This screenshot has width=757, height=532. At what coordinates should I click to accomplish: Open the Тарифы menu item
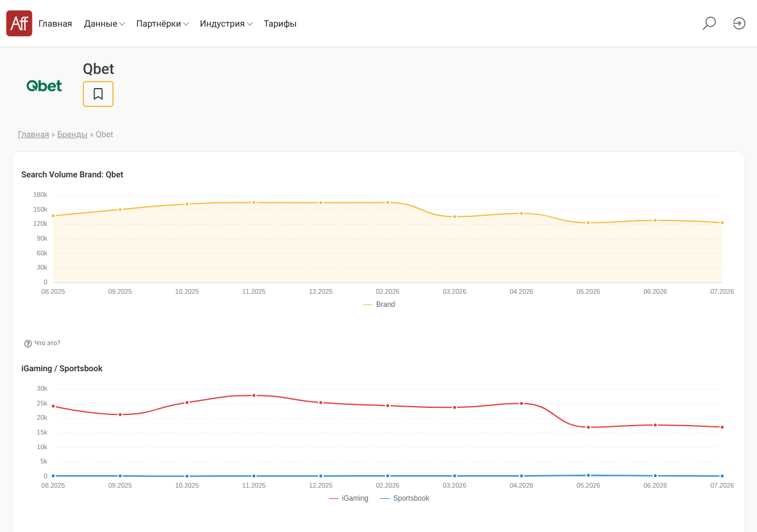280,24
